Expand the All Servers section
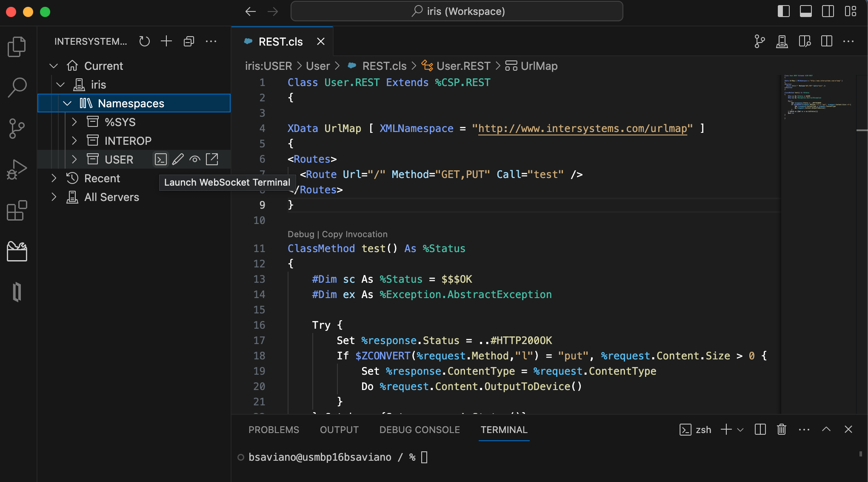 coord(54,197)
